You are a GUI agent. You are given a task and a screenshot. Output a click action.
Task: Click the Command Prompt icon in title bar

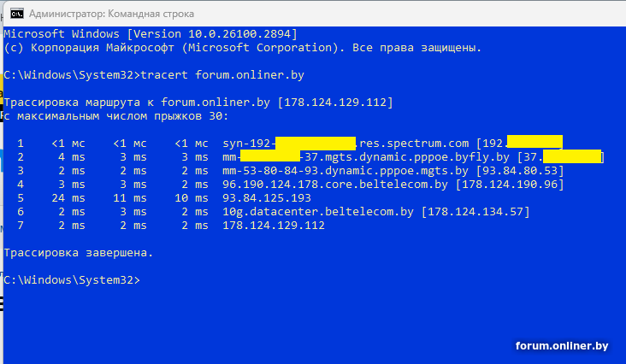(13, 14)
